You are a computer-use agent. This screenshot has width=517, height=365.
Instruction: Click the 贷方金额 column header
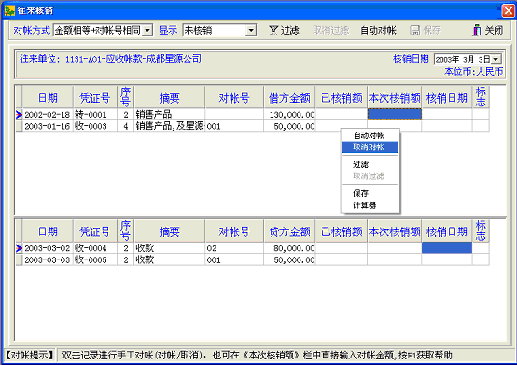point(289,231)
